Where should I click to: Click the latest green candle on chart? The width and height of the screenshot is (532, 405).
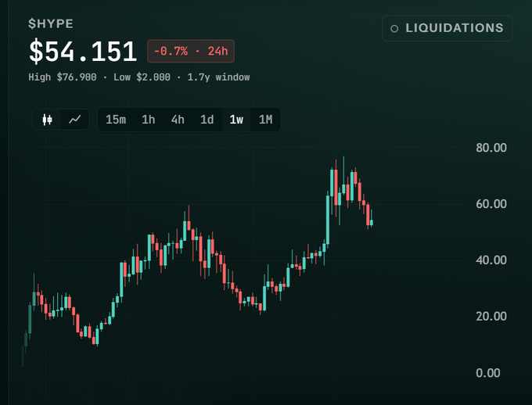click(372, 222)
